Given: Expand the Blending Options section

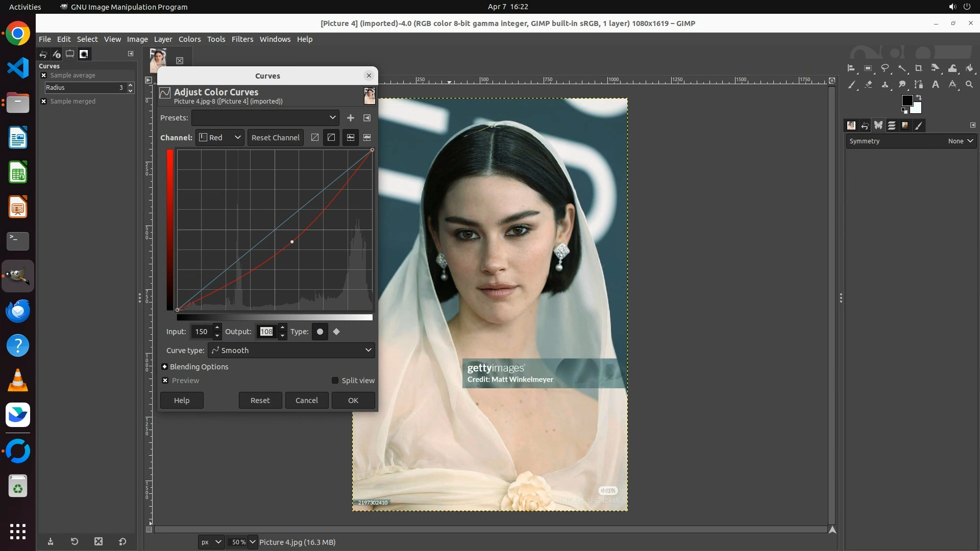Looking at the screenshot, I should tap(165, 367).
